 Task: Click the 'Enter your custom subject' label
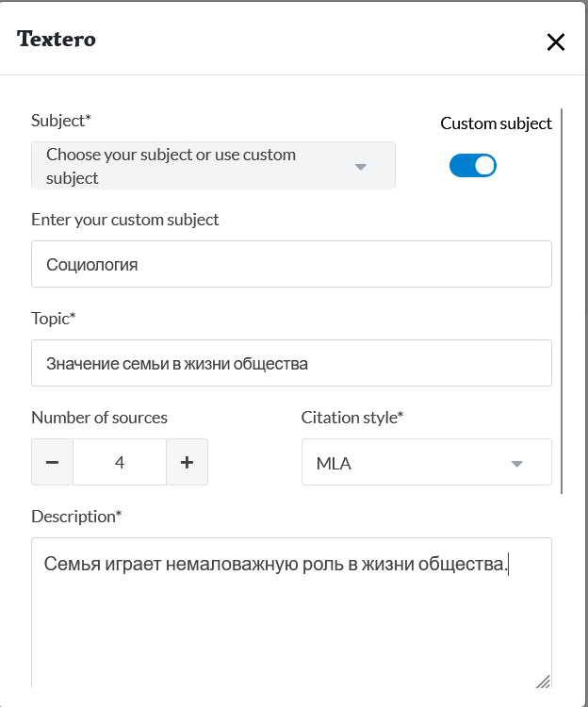(x=125, y=220)
